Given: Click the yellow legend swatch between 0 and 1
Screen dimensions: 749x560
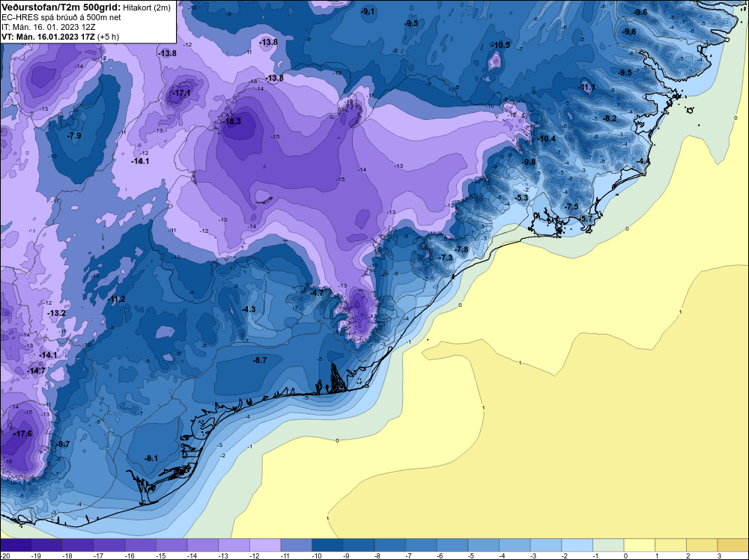Looking at the screenshot, I should coord(640,545).
